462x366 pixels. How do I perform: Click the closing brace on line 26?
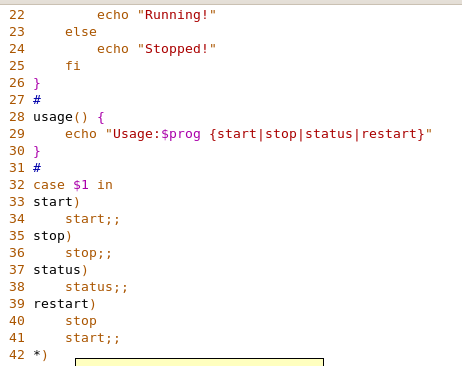click(x=37, y=83)
